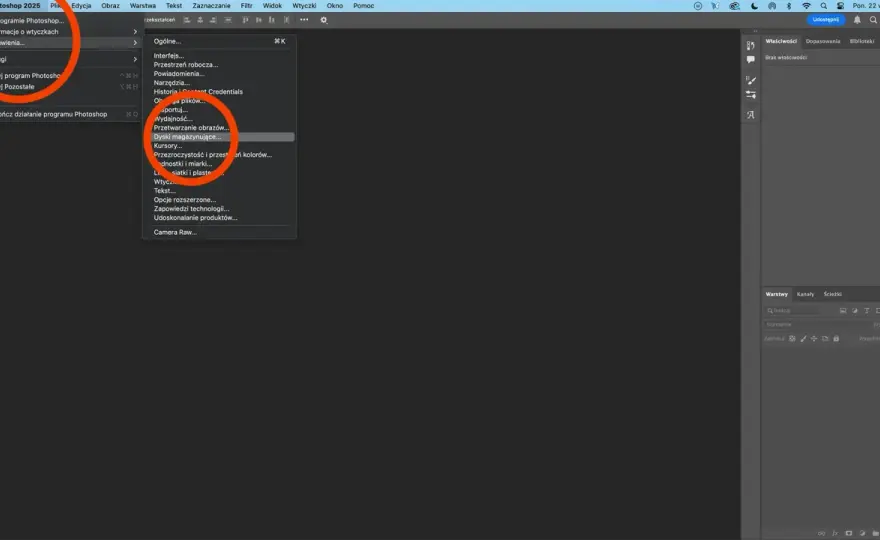The height and width of the screenshot is (540, 880).
Task: Switch to the Dopasowania tab
Action: click(x=823, y=42)
